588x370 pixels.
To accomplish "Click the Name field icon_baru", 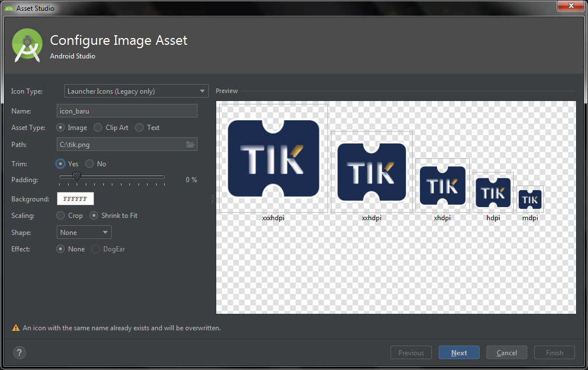I will coord(127,111).
